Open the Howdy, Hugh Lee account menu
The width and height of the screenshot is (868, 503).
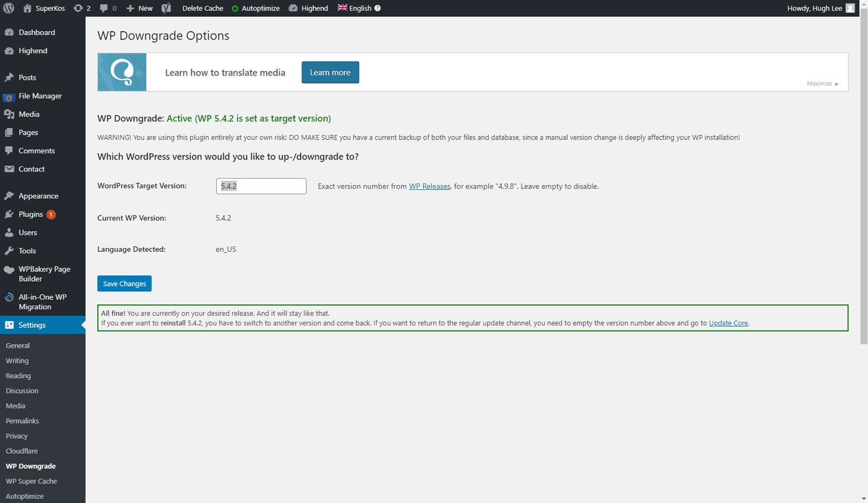point(815,8)
